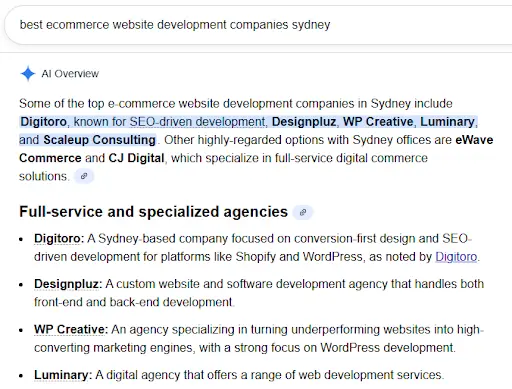Click eWave Commerce bold text
The image size is (512, 389).
point(474,140)
